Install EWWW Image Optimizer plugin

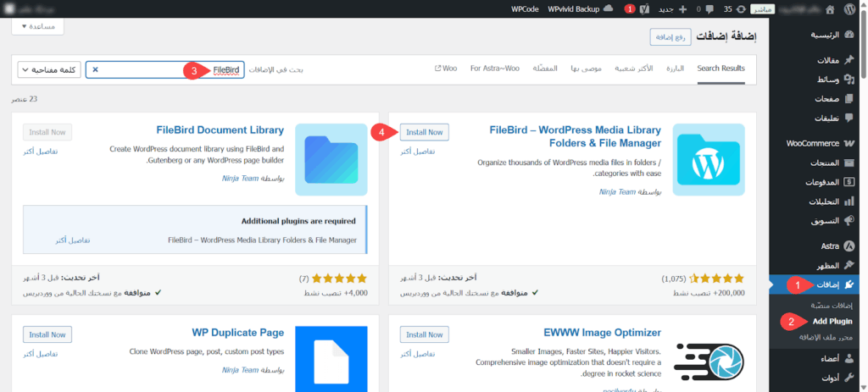(425, 334)
